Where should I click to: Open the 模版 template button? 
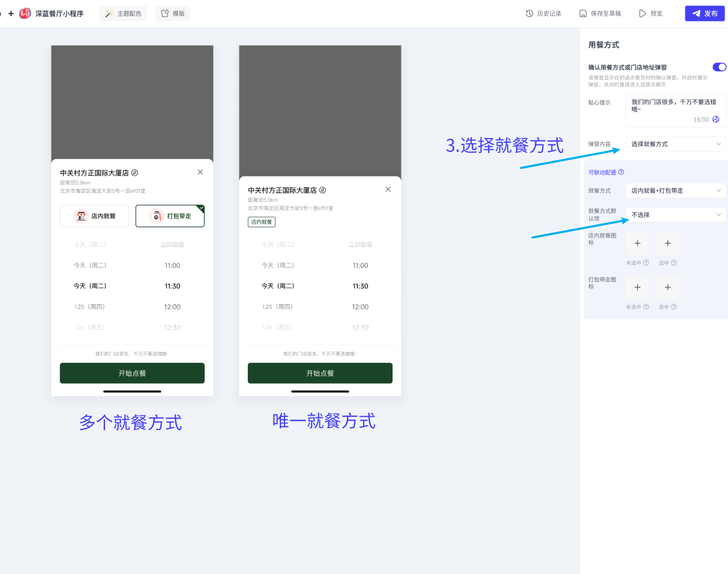coord(173,13)
